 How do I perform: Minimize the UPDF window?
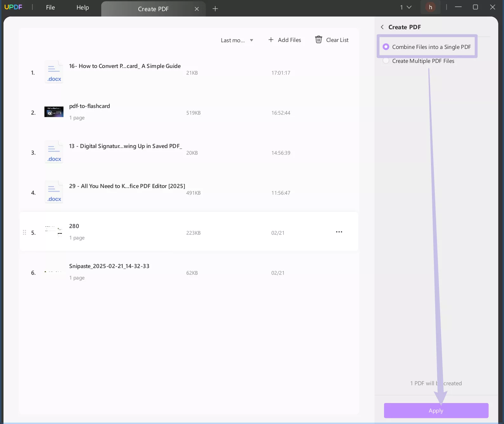(x=458, y=7)
